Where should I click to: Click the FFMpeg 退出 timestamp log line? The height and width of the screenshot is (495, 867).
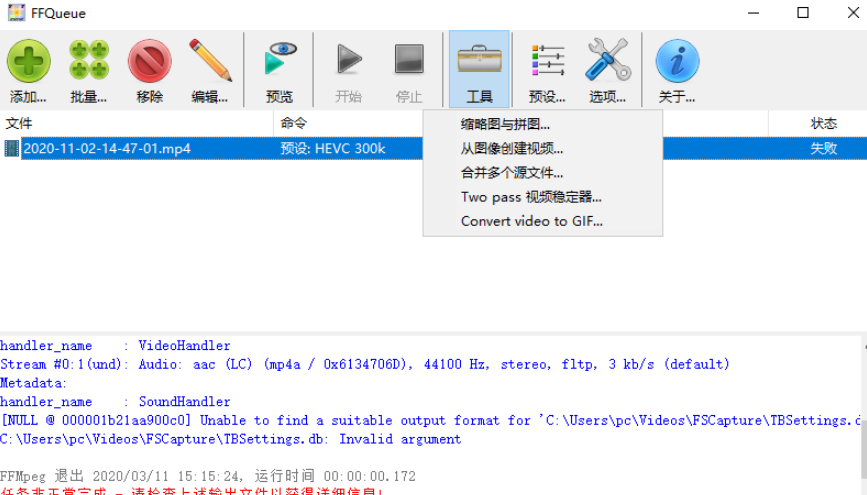click(207, 476)
